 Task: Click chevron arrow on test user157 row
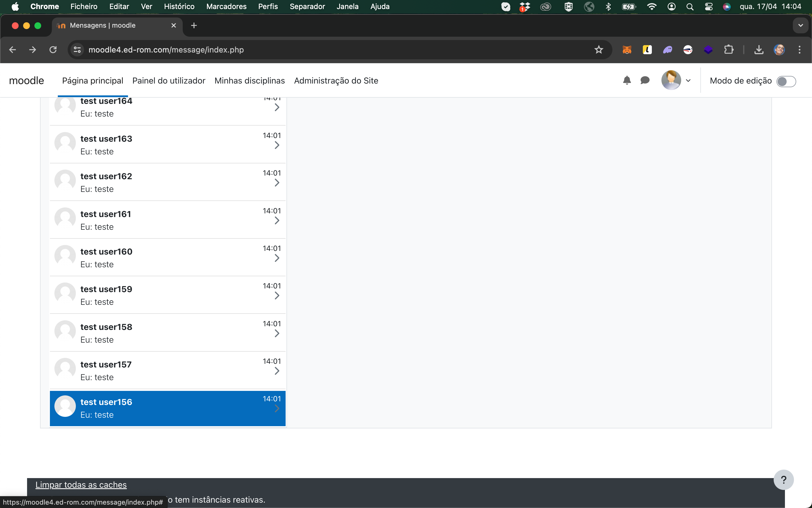point(277,371)
